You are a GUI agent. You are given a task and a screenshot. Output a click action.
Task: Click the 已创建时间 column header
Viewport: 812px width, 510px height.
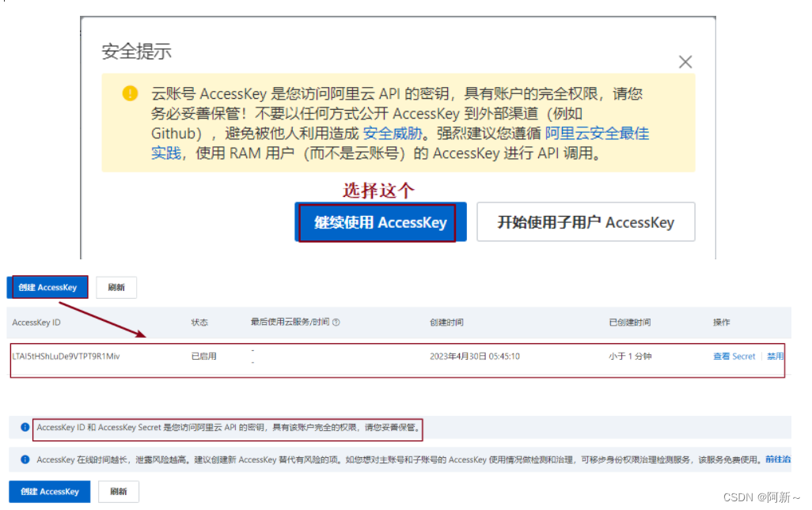point(630,323)
